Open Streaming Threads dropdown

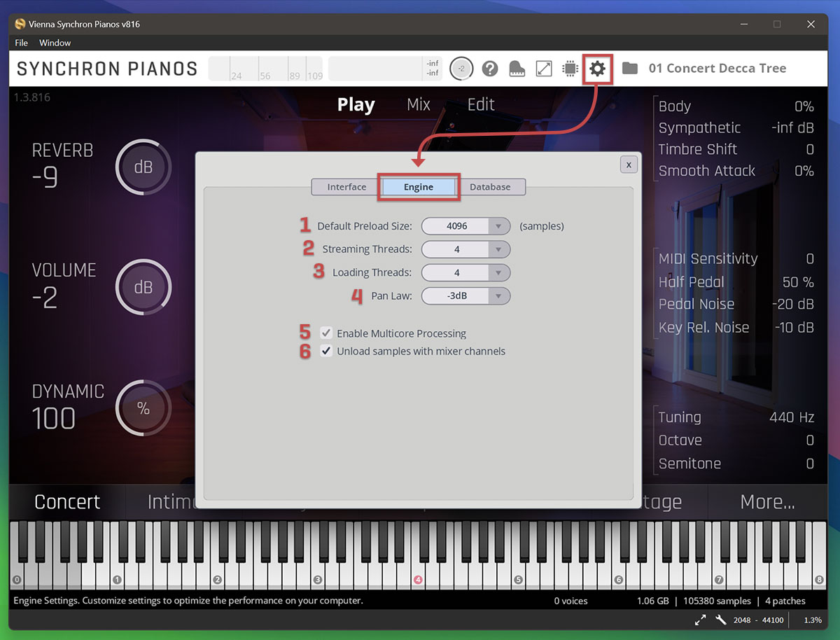[466, 249]
